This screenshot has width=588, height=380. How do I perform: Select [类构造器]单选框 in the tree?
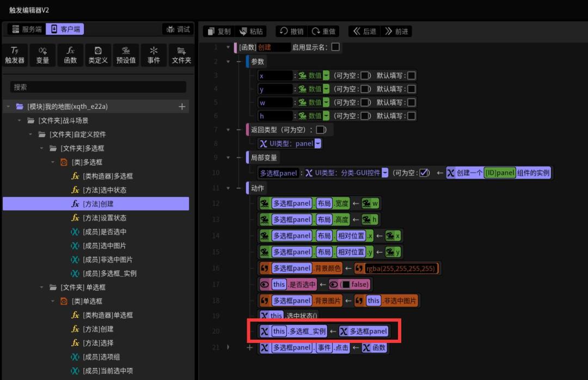click(x=108, y=315)
